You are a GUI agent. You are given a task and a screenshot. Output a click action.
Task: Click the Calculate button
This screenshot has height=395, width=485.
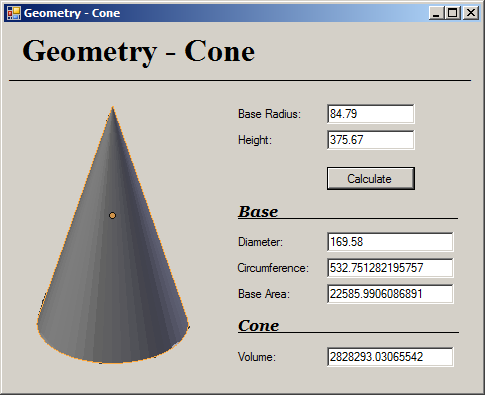coord(371,179)
